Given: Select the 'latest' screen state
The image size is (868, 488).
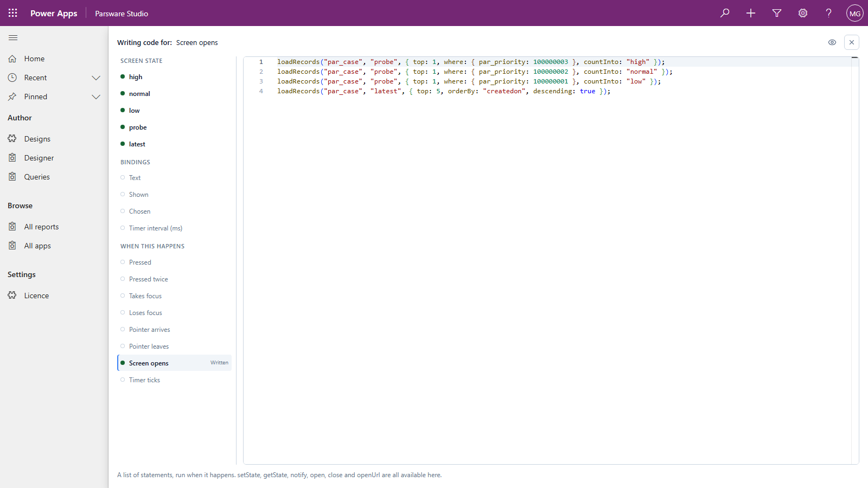Looking at the screenshot, I should tap(174, 144).
